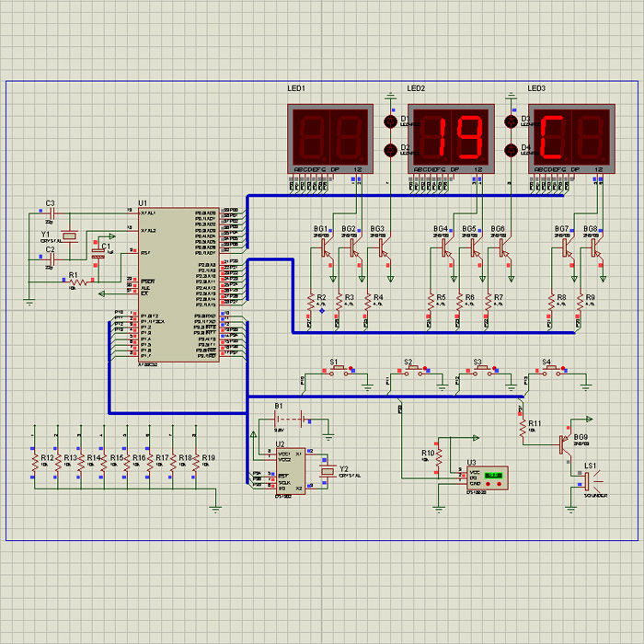Viewport: 644px width, 644px height.
Task: Select resistor R16
Action: [127, 463]
